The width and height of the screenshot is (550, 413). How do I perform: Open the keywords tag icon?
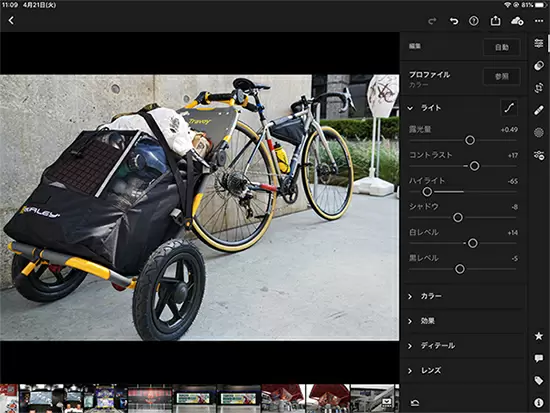click(539, 380)
